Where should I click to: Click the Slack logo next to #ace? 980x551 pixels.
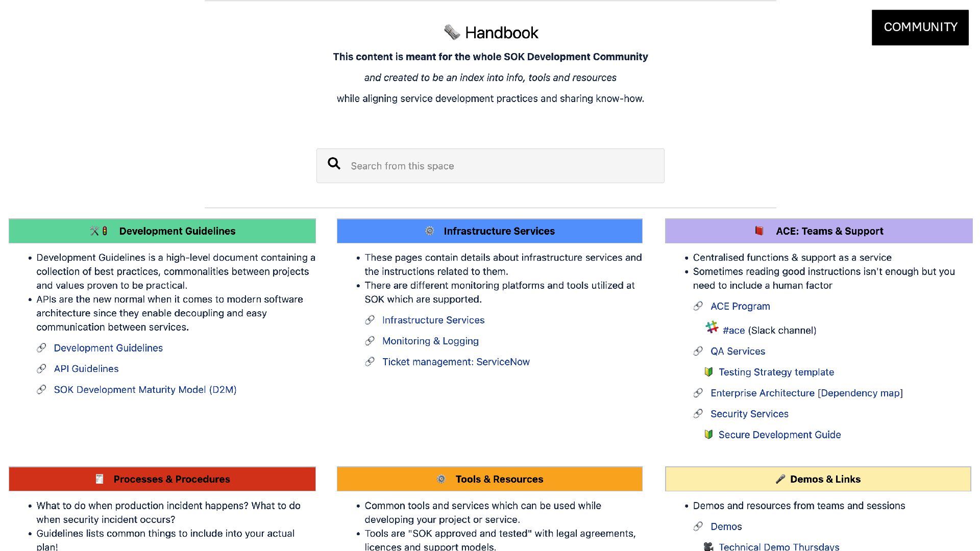[712, 327]
